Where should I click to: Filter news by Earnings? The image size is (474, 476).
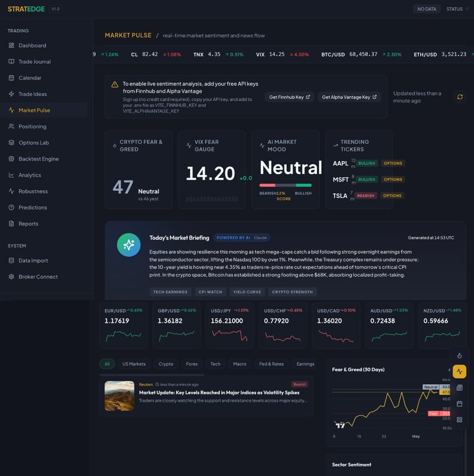pyautogui.click(x=305, y=364)
